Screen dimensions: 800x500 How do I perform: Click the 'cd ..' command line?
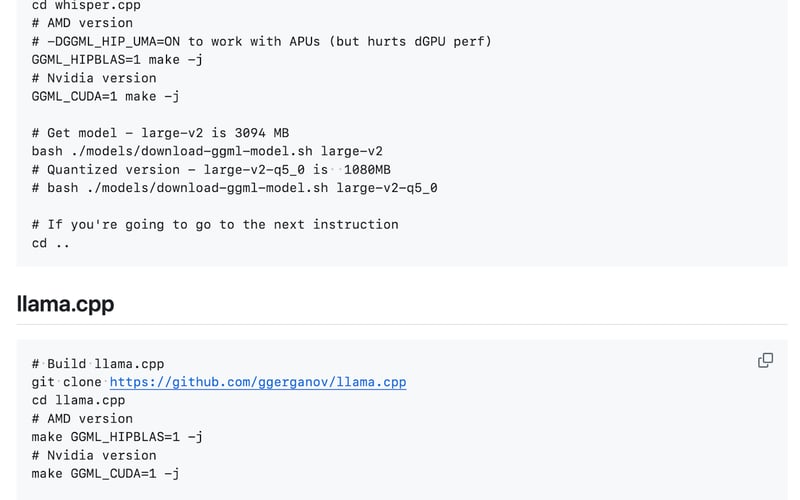point(51,243)
